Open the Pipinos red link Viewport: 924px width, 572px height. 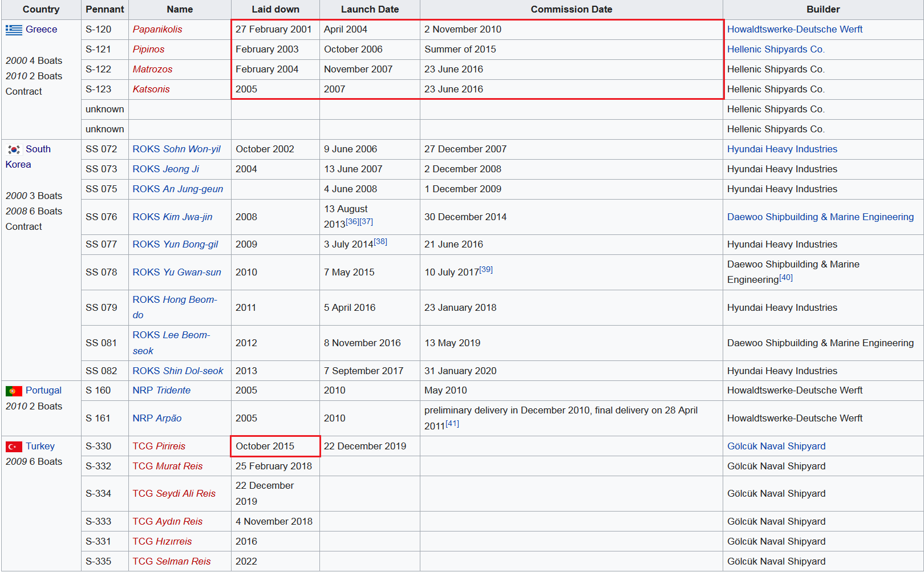click(x=148, y=50)
